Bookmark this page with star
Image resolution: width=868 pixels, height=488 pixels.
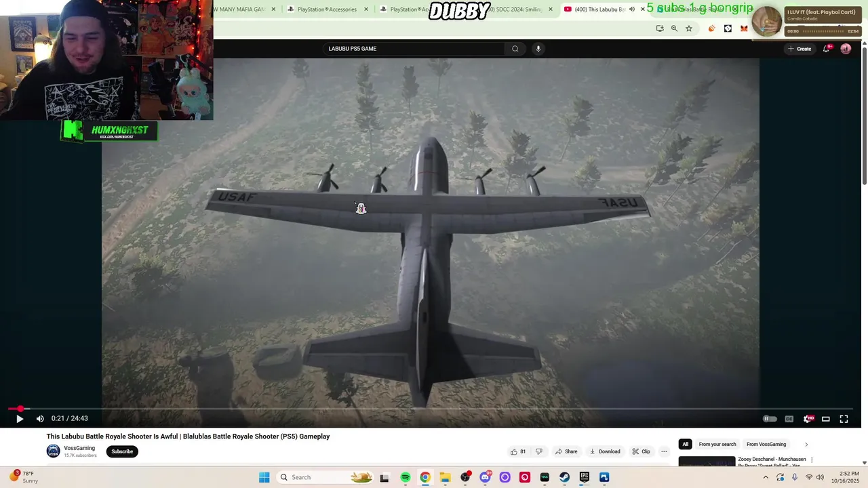pyautogui.click(x=689, y=28)
